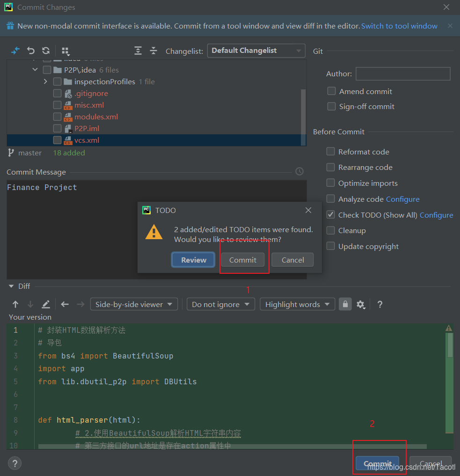The width and height of the screenshot is (460, 476).
Task: Click the Expand All icon
Action: pyautogui.click(x=138, y=51)
